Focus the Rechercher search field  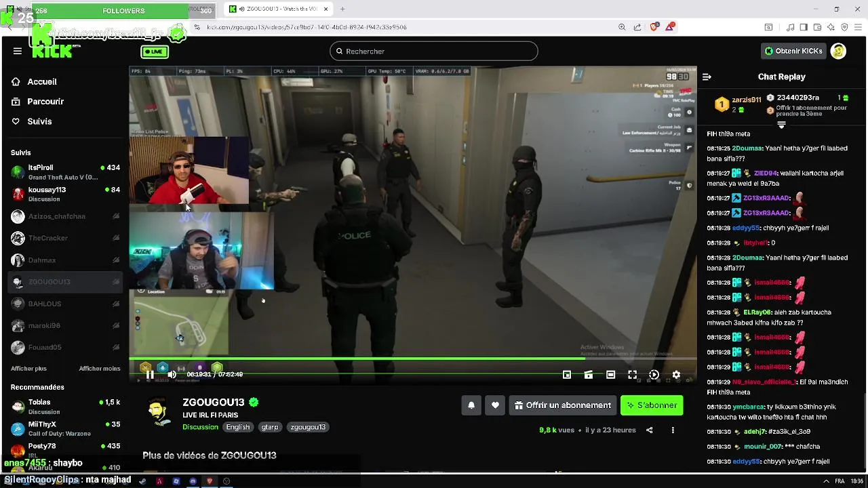[x=434, y=52]
